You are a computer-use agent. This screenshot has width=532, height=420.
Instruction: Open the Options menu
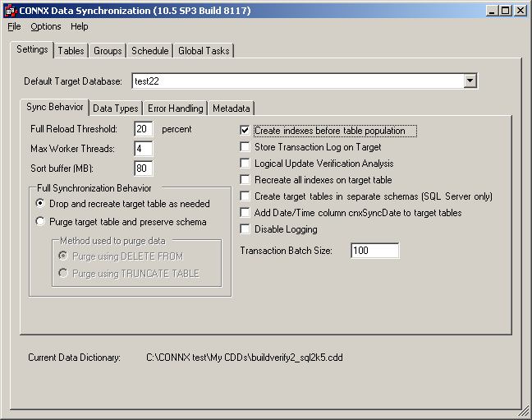46,26
